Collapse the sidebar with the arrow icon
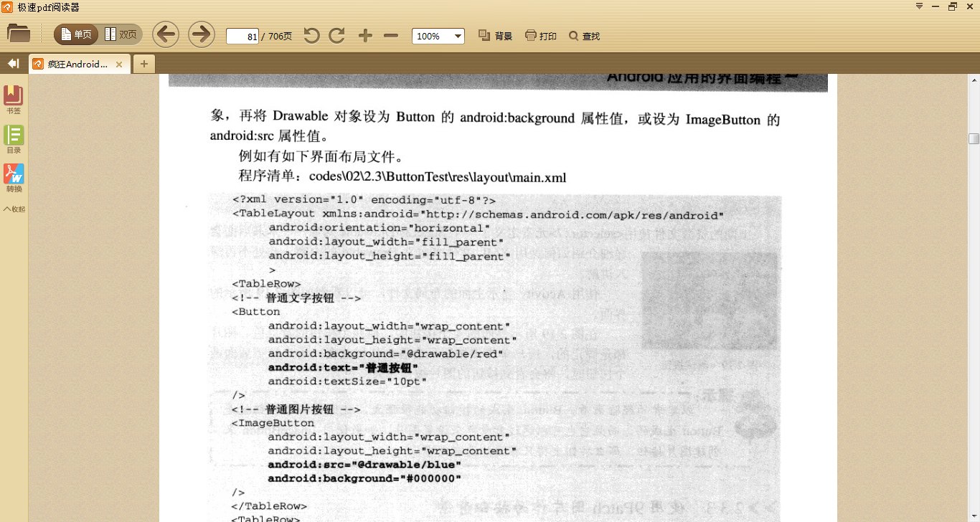The height and width of the screenshot is (522, 980). pos(13,64)
